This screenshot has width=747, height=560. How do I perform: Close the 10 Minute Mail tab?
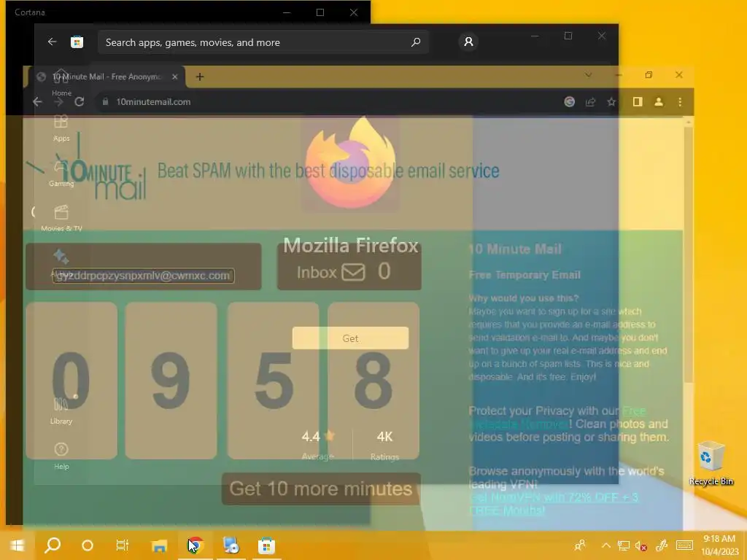[x=175, y=77]
